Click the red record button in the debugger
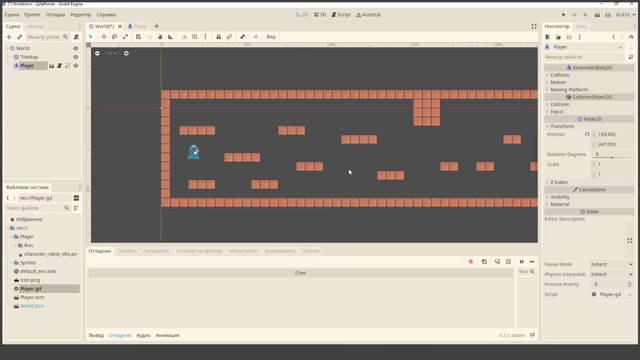This screenshot has height=360, width=640. [x=471, y=262]
